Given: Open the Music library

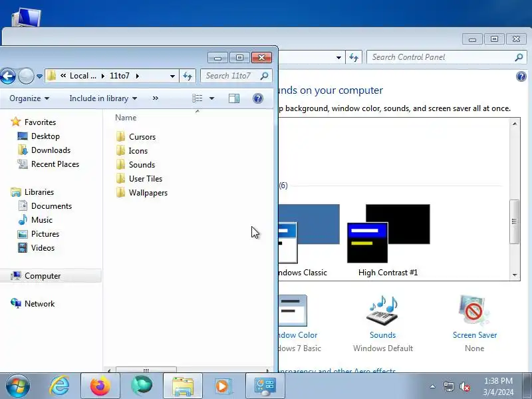Looking at the screenshot, I should pyautogui.click(x=35, y=220).
